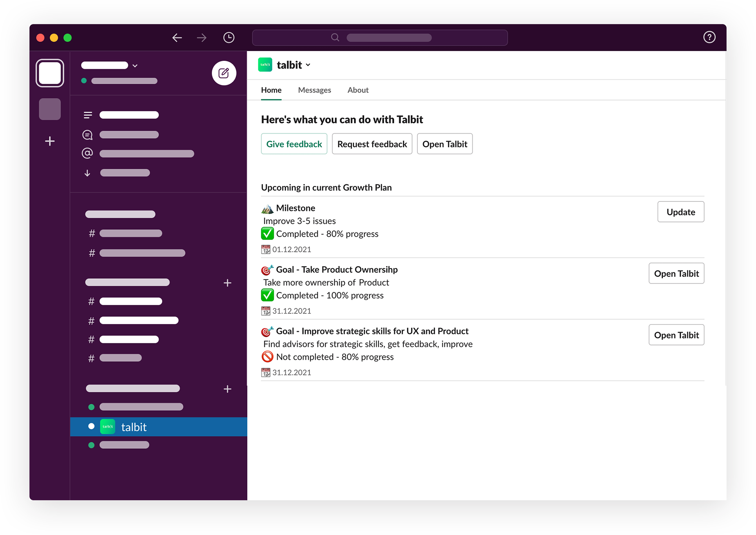The width and height of the screenshot is (756, 535).
Task: Click the 'Goal - Take Product Ownersihp' title
Action: pos(337,270)
